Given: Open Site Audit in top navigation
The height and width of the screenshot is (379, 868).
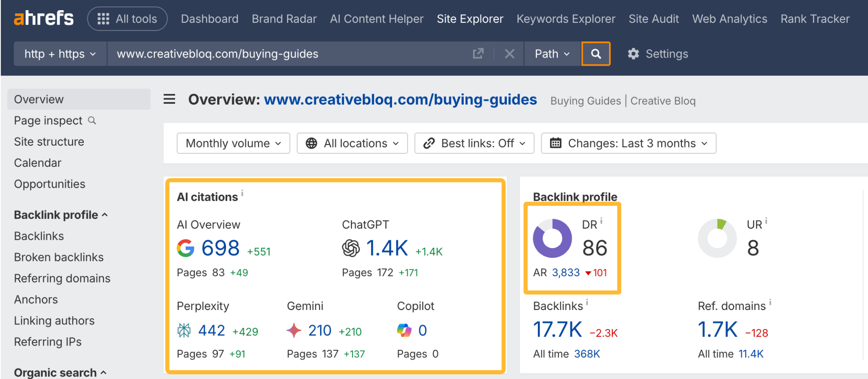Looking at the screenshot, I should [654, 19].
